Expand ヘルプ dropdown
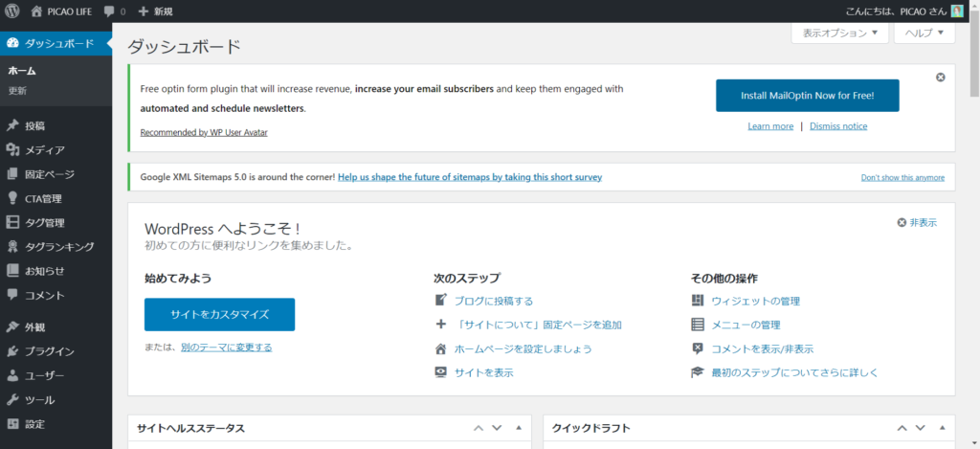Viewport: 980px width, 449px height. point(924,34)
